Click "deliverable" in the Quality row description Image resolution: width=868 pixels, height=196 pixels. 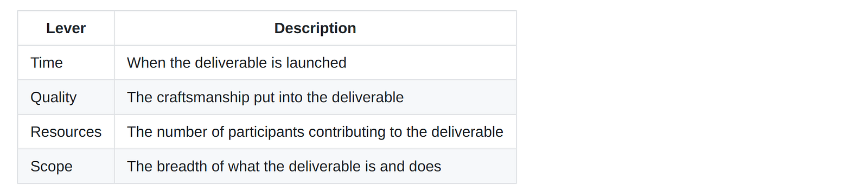[x=368, y=97]
